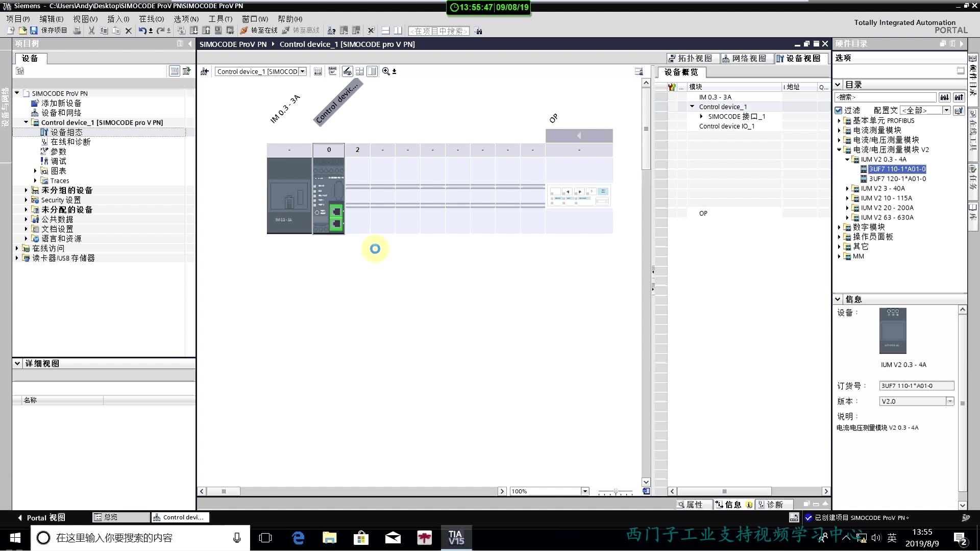Open the 编辑(E) menu

pos(52,19)
